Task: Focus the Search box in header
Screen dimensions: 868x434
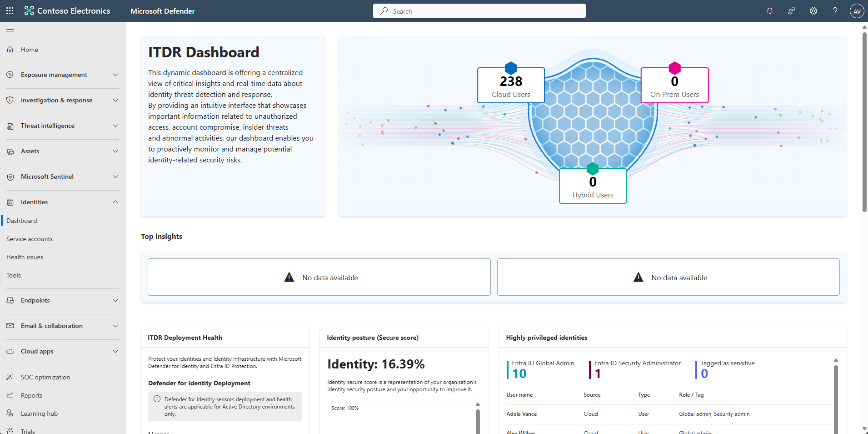Action: tap(479, 11)
